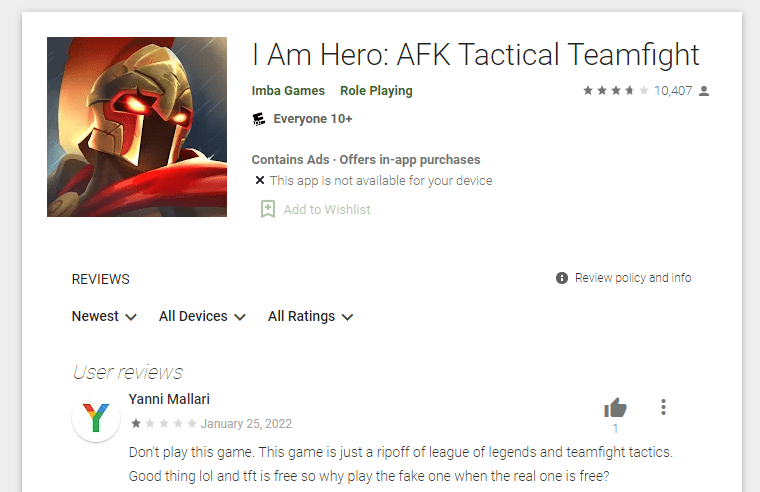Screen dimensions: 760x492
Task: Click the app's star rating display
Action: (616, 91)
